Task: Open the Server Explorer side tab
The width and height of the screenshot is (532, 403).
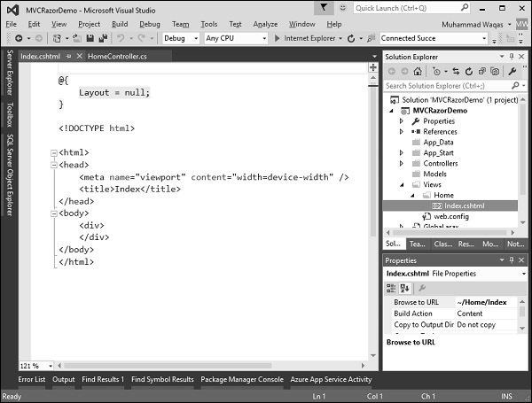Action: tap(10, 73)
